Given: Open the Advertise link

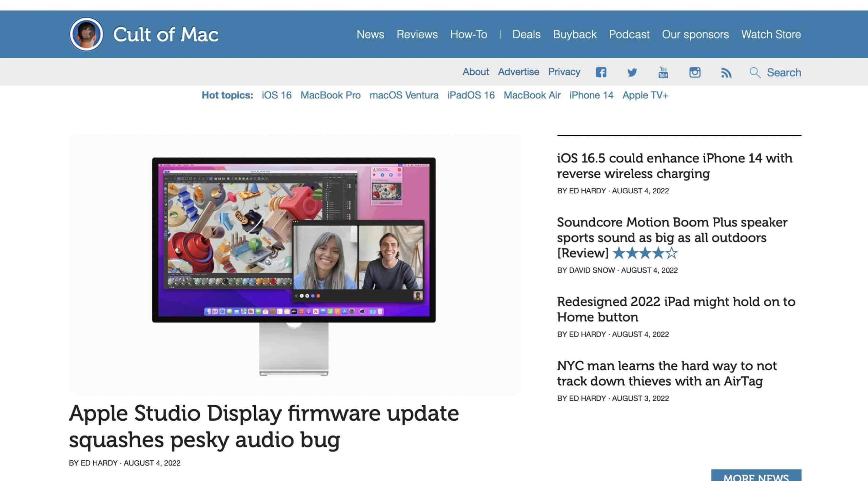Looking at the screenshot, I should click(518, 72).
